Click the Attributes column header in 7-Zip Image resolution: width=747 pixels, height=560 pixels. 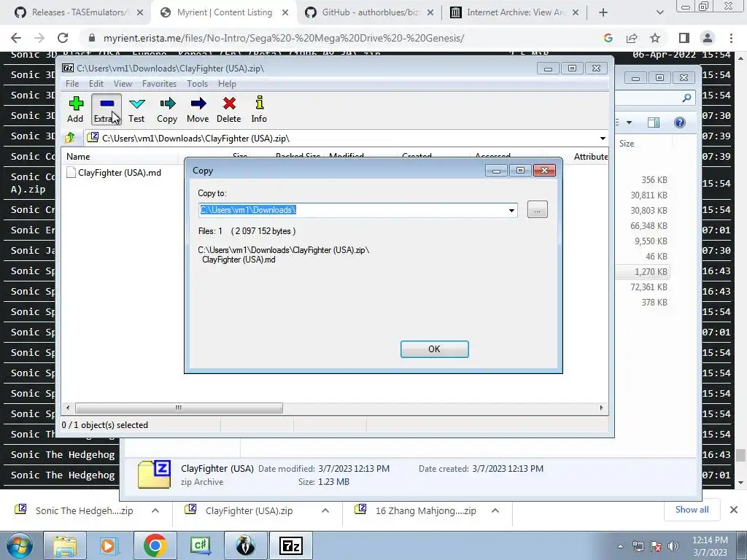[x=589, y=156]
